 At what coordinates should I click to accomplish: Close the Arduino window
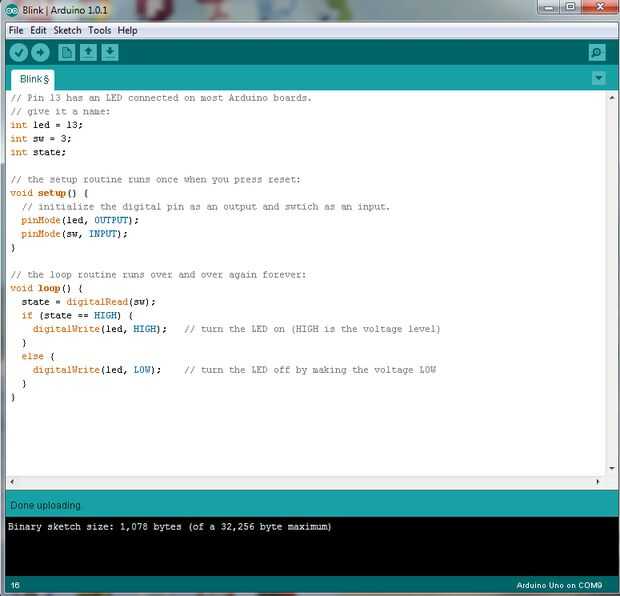point(600,7)
